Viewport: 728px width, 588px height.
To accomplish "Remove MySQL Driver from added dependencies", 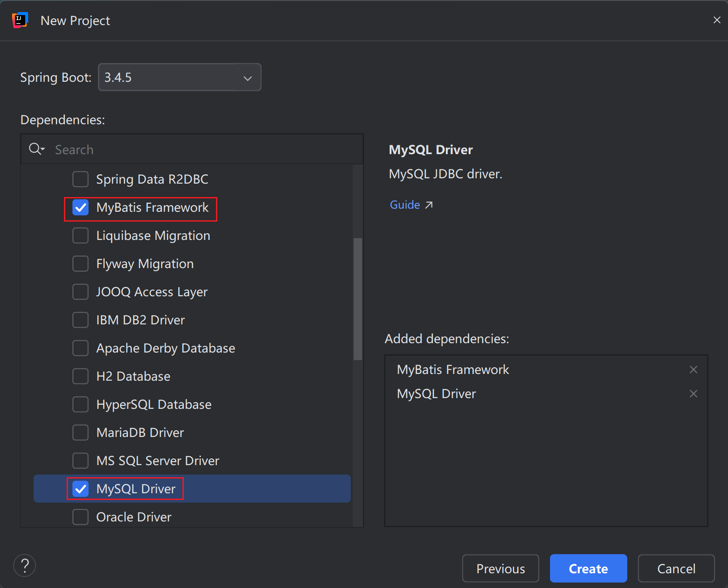I will 694,394.
